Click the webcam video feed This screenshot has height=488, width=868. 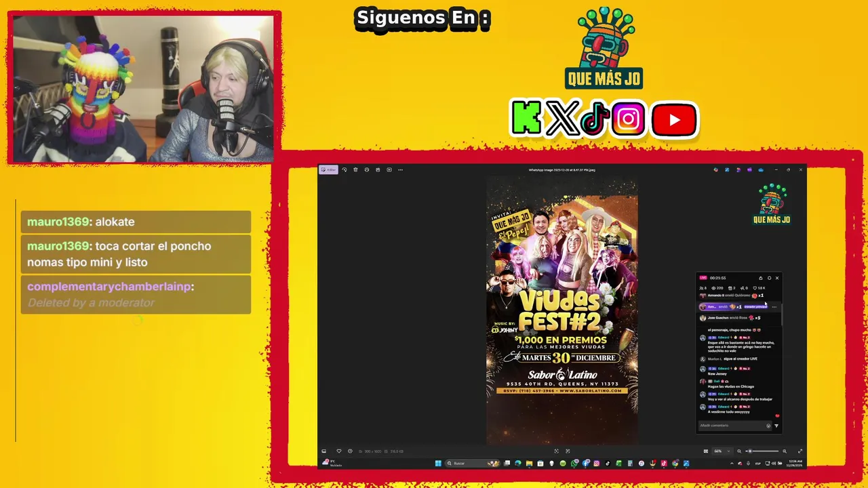click(144, 89)
